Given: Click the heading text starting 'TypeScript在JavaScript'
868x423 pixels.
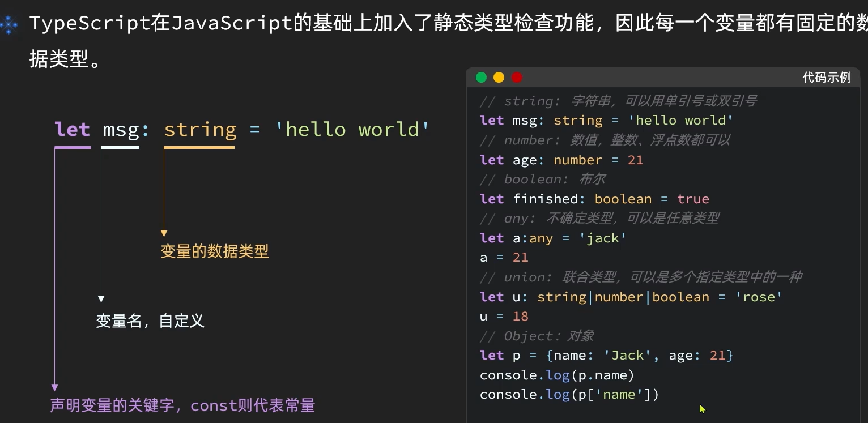Looking at the screenshot, I should [448, 24].
